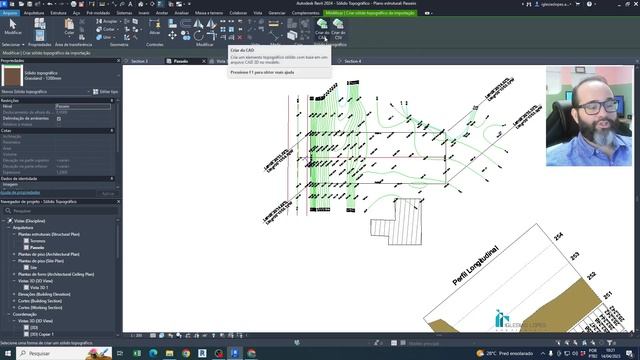Open the Vista 3D 1 view

pyautogui.click(x=39, y=288)
